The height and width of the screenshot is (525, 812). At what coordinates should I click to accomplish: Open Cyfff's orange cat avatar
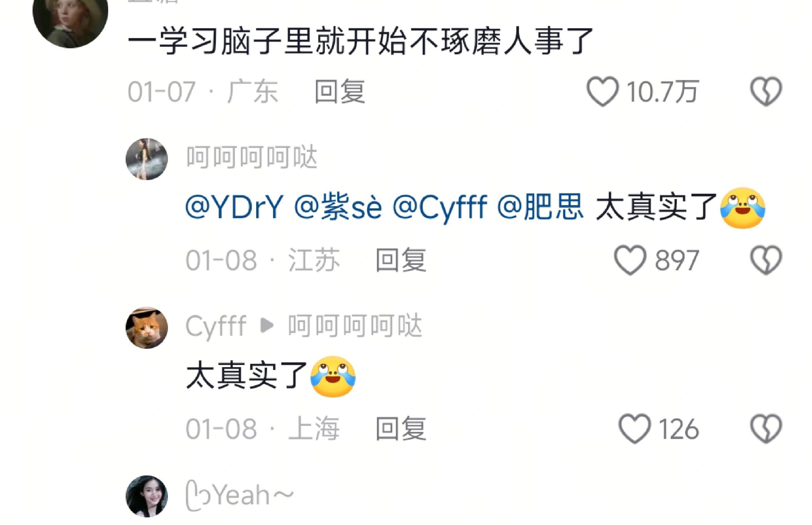pyautogui.click(x=147, y=327)
